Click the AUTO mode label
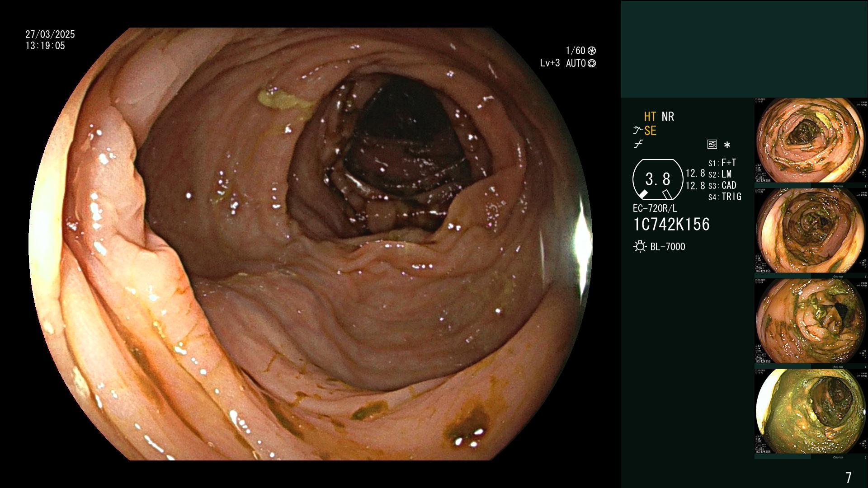 coord(576,64)
